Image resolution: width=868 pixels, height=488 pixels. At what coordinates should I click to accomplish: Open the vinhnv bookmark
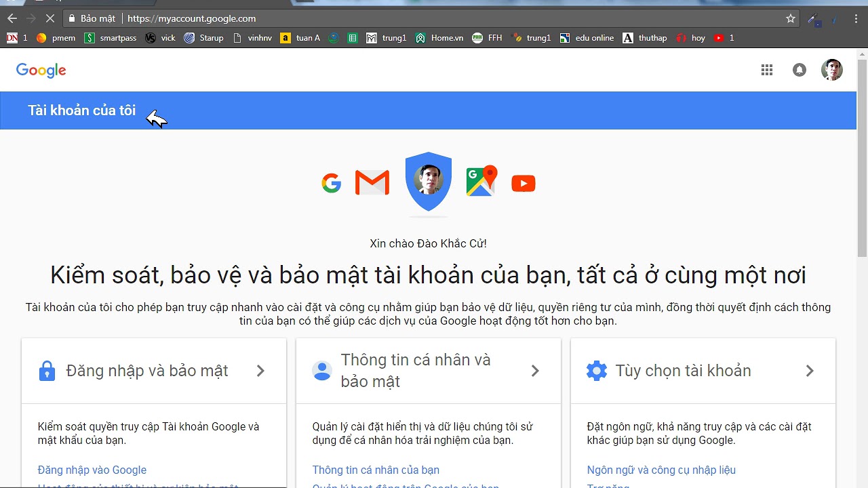(x=252, y=38)
